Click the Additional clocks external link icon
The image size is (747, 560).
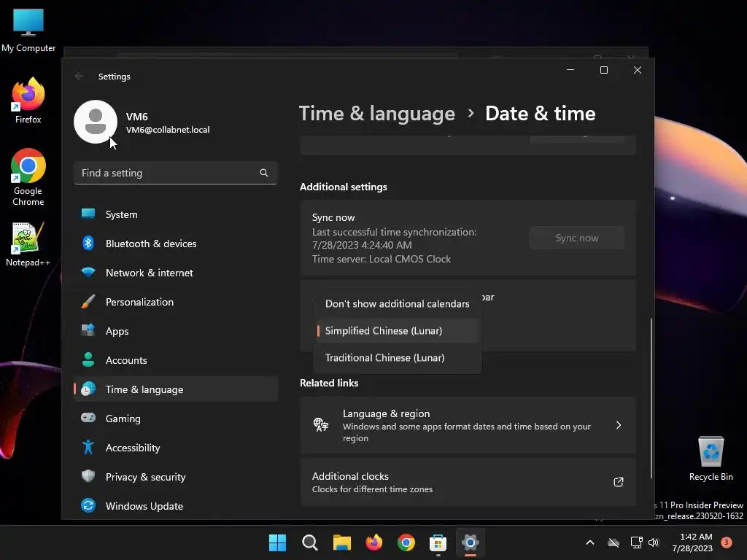[619, 482]
